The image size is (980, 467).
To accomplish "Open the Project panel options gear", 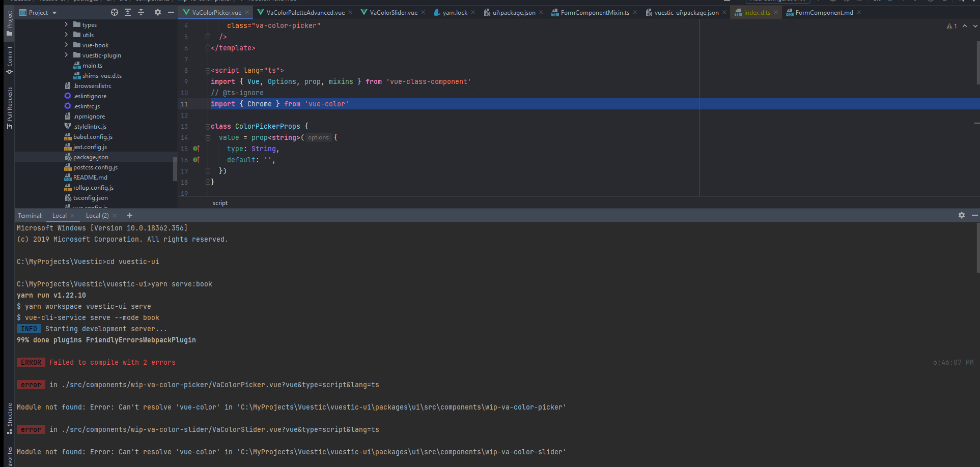I will [x=157, y=12].
